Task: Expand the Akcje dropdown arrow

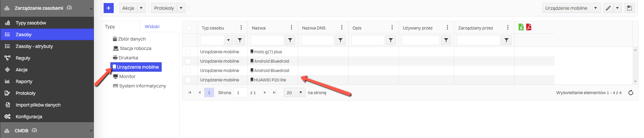Action: tap(141, 8)
